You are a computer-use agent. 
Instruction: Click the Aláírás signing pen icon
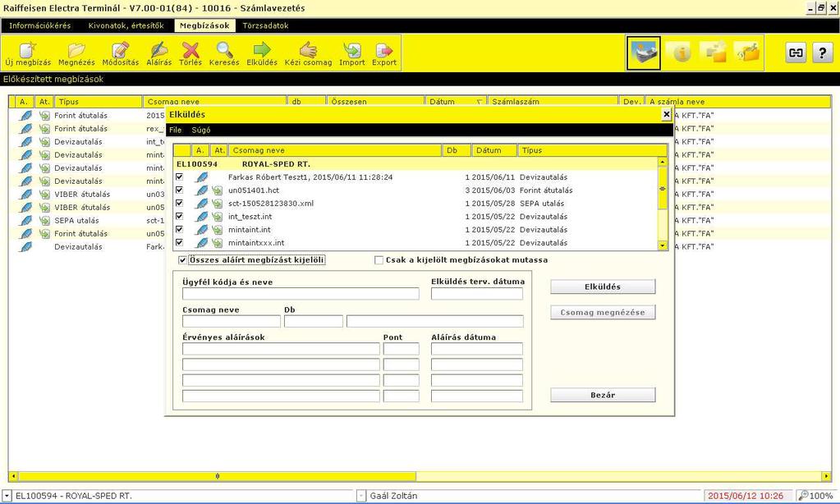(159, 50)
